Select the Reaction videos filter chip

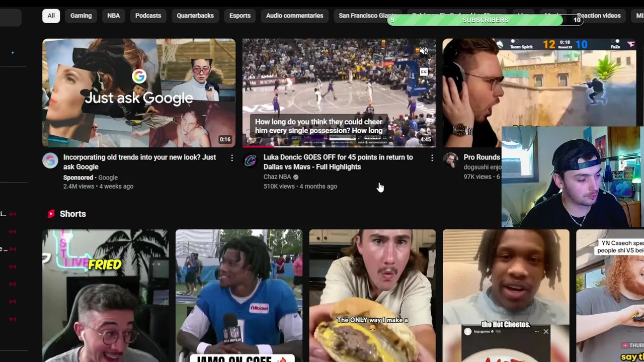point(599,16)
